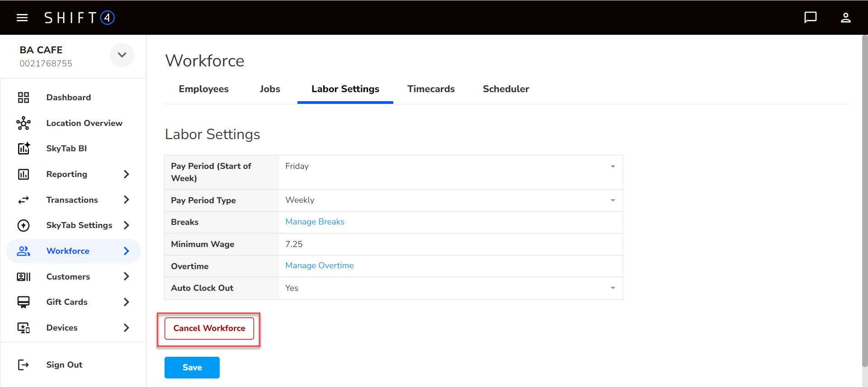Click the user profile icon
This screenshot has height=387, width=868.
(845, 18)
